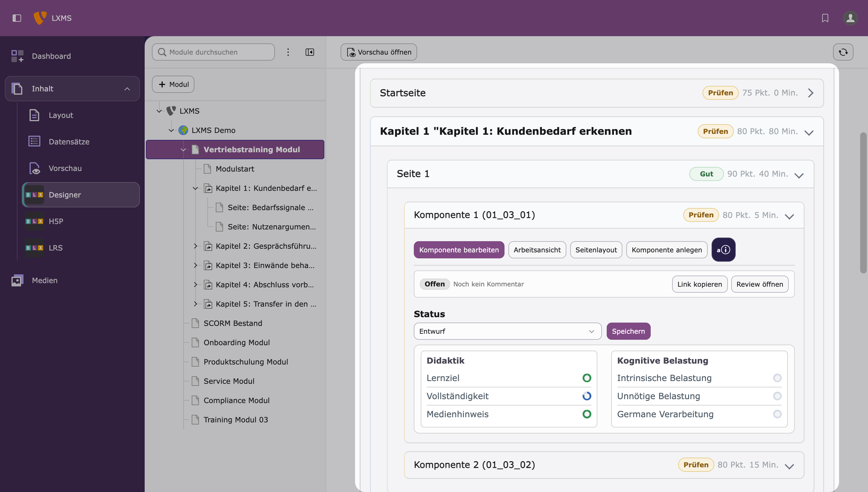Viewport: 868px width, 492px height.
Task: Expand Kapitel 3: Einwände beha... tree node
Action: [195, 265]
